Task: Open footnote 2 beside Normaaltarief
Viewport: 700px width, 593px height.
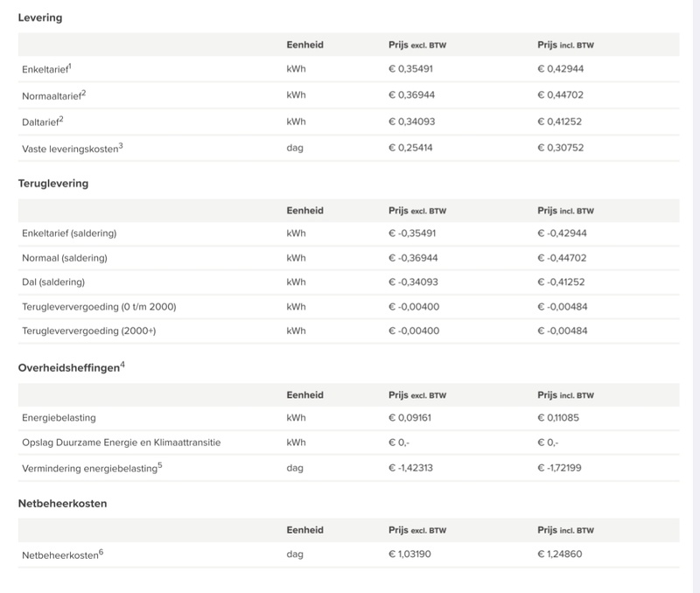Action: tap(84, 92)
